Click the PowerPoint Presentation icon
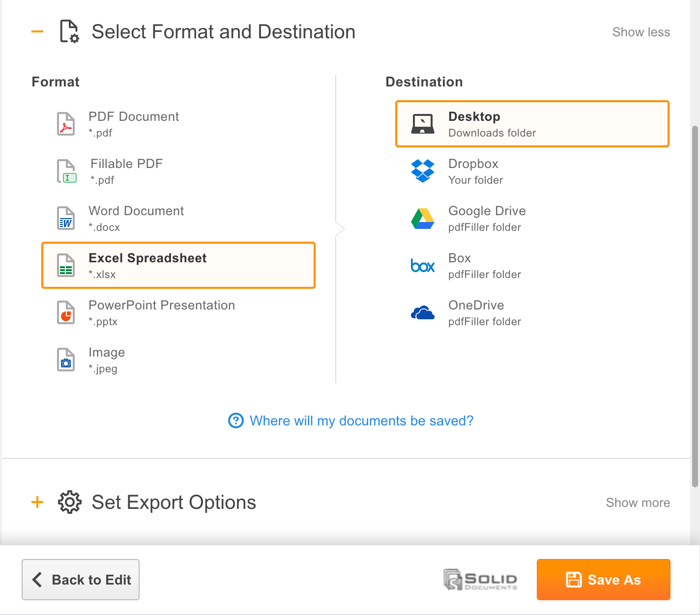Viewport: 700px width, 615px height. 66,312
